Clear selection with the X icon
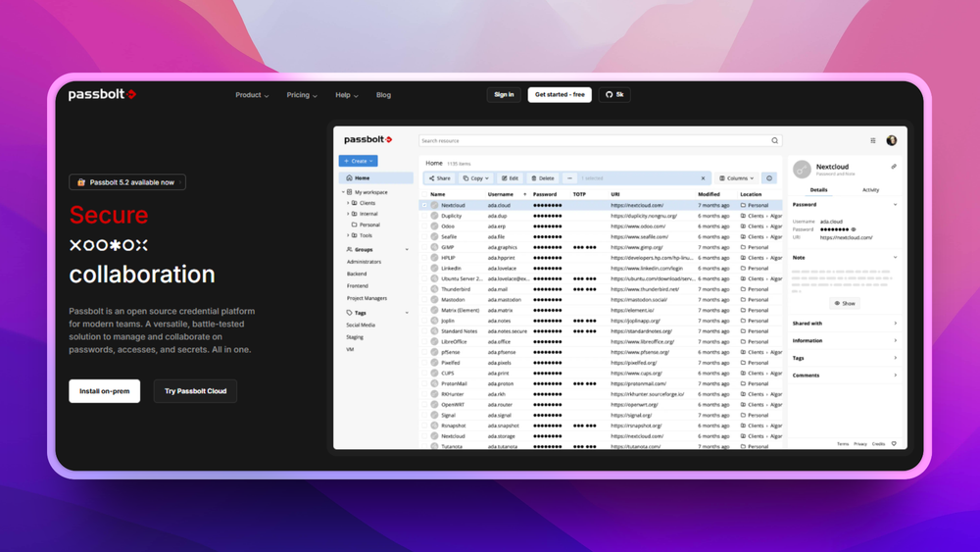 tap(703, 178)
